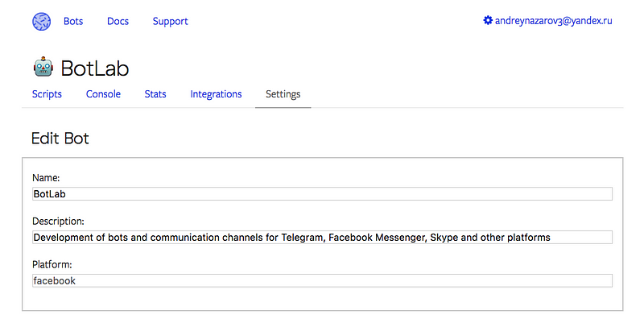
Task: Click the Name: label
Action: [46, 178]
